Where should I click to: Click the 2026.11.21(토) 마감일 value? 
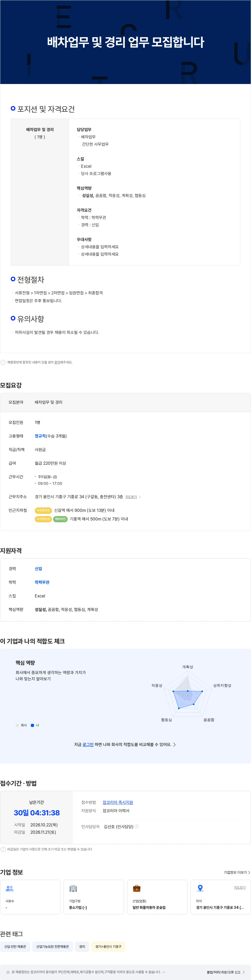43,832
